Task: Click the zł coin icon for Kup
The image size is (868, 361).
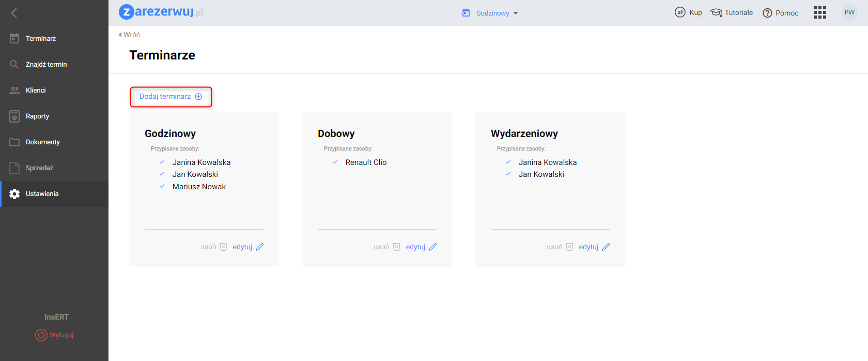Action: 680,12
